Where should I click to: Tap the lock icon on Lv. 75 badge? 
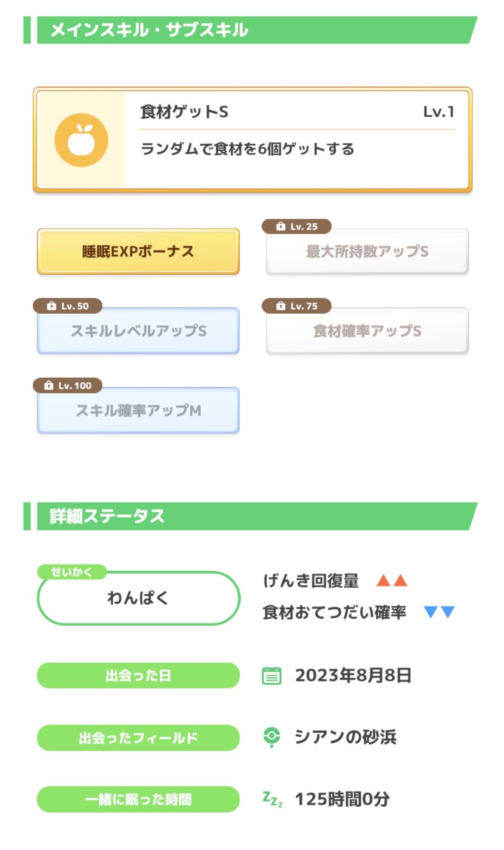coord(281,306)
